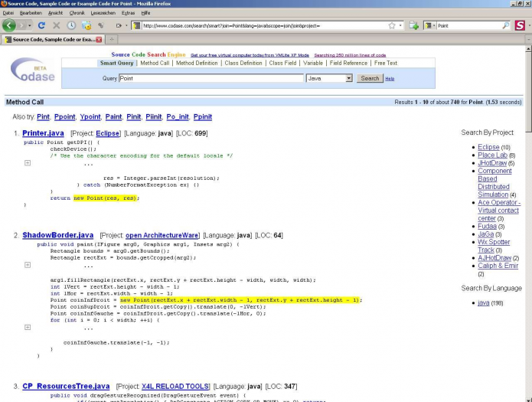Try the suggested query Po_init
532x402 pixels.
click(x=178, y=117)
